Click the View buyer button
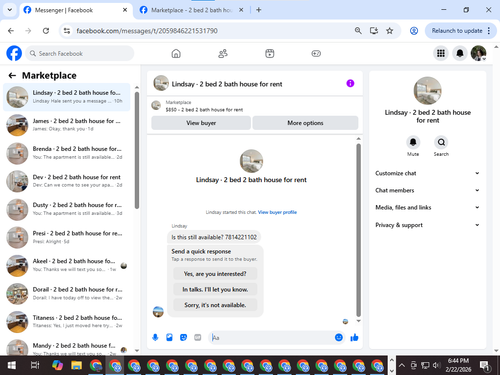Viewport: 500px width, 375px height. click(x=201, y=123)
